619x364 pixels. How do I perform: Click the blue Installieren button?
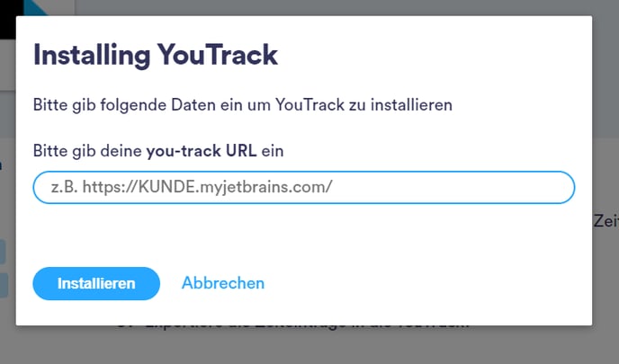tap(96, 283)
